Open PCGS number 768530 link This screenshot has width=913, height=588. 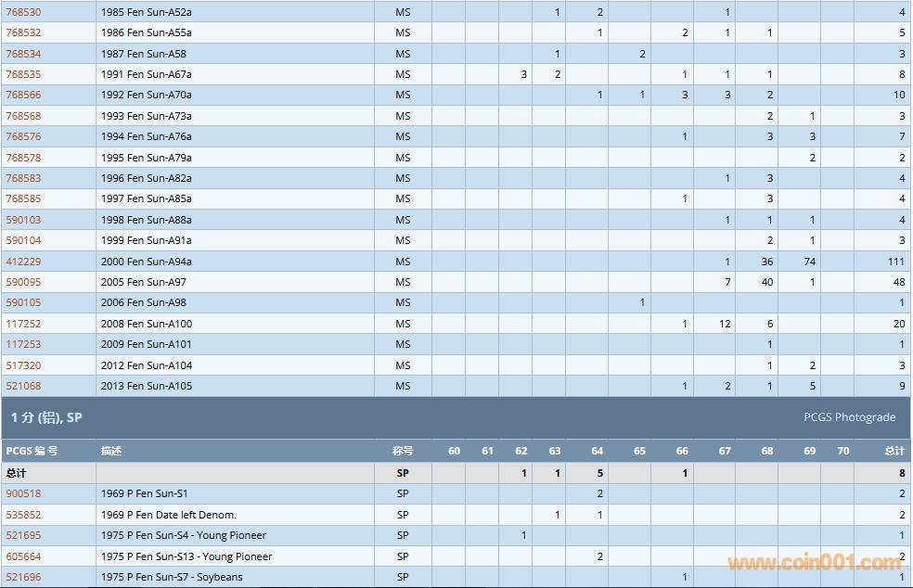pos(23,12)
